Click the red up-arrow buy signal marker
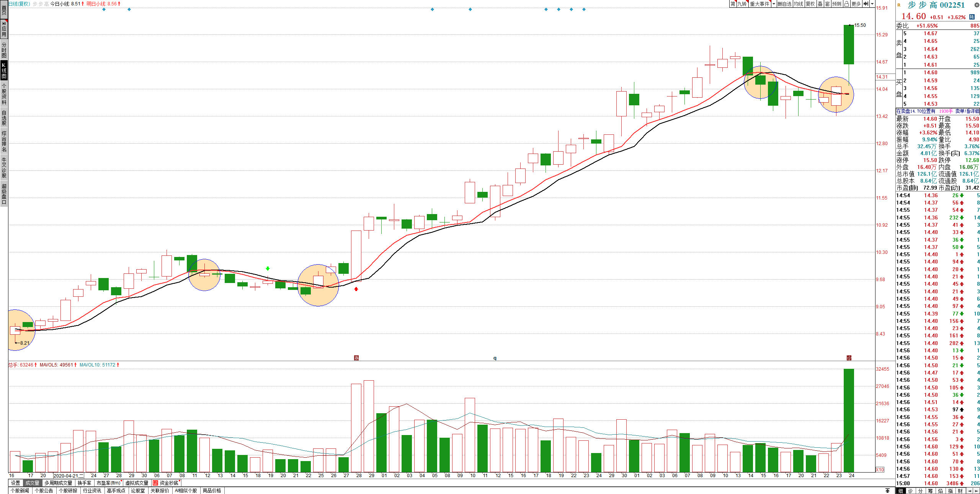The height and width of the screenshot is (494, 980). pos(356,289)
